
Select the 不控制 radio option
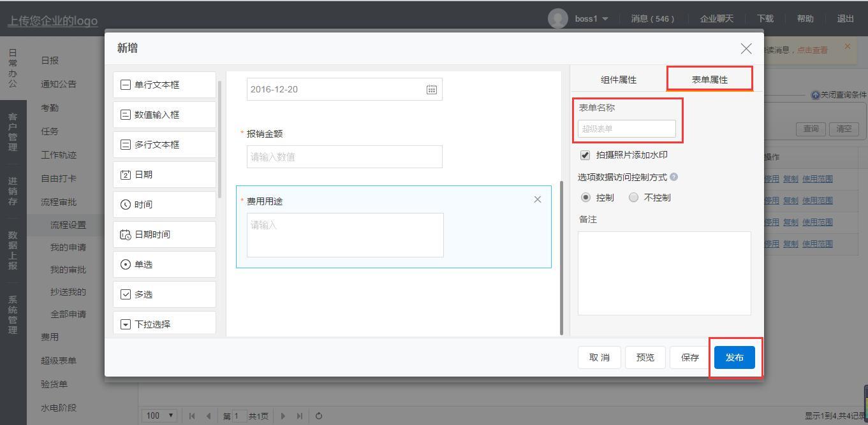[633, 198]
